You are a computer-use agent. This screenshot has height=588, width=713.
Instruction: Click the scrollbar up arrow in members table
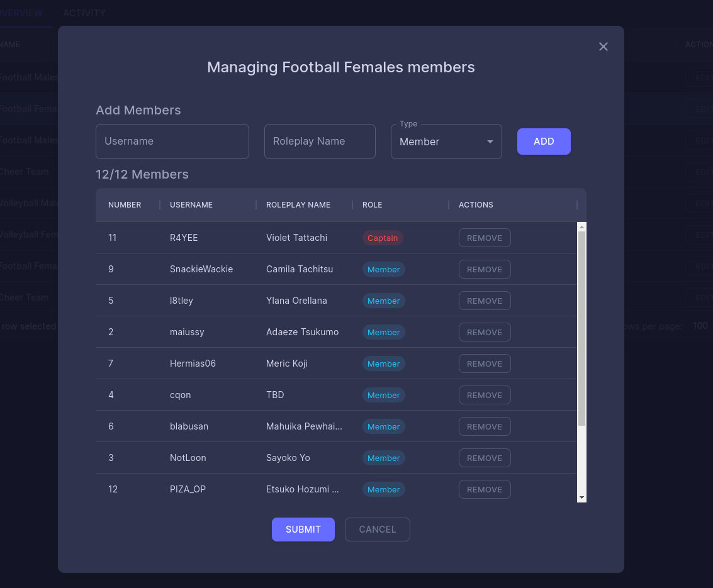tap(581, 226)
